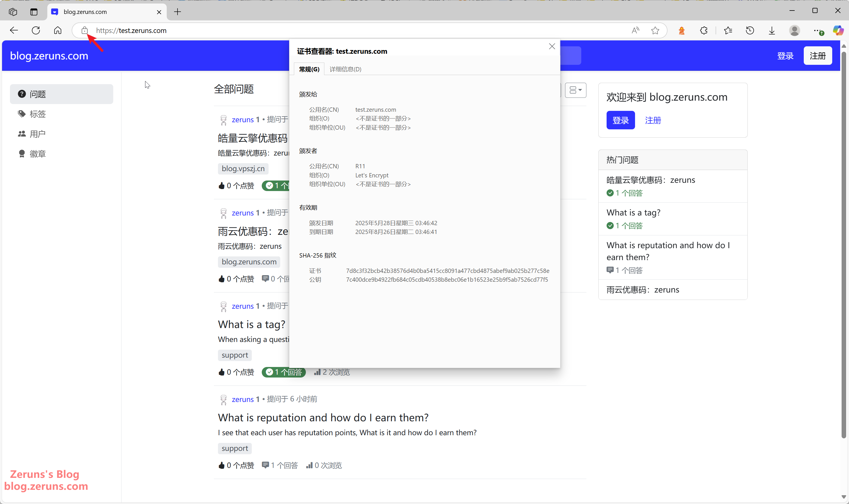This screenshot has height=504, width=849.
Task: Go back to the previous page
Action: [x=14, y=31]
